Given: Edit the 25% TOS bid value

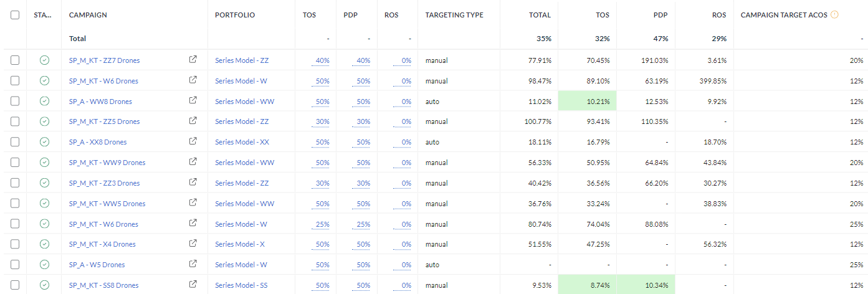Looking at the screenshot, I should pyautogui.click(x=322, y=224).
